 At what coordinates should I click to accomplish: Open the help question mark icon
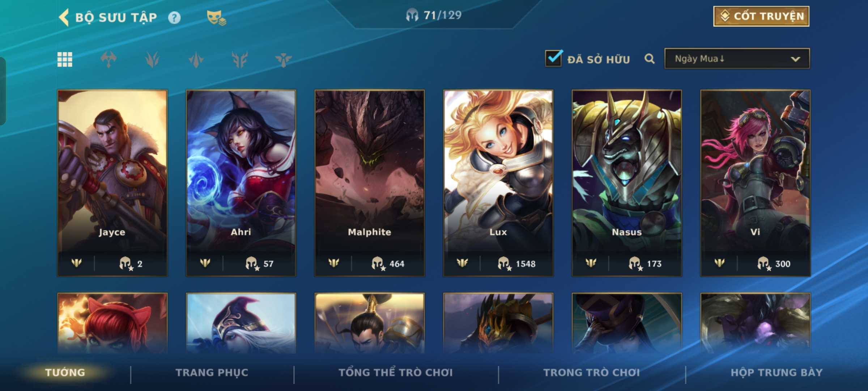click(174, 18)
